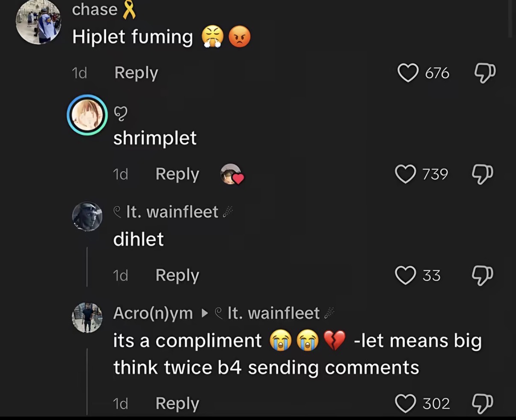Screen dimensions: 516x420
Task: View the creator-liked avatar with heart badge
Action: point(231,174)
